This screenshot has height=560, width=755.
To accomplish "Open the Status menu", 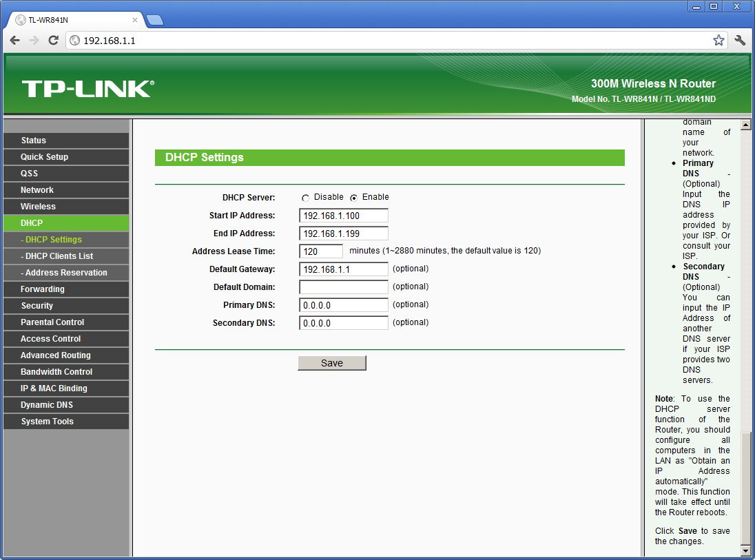I will pyautogui.click(x=66, y=141).
